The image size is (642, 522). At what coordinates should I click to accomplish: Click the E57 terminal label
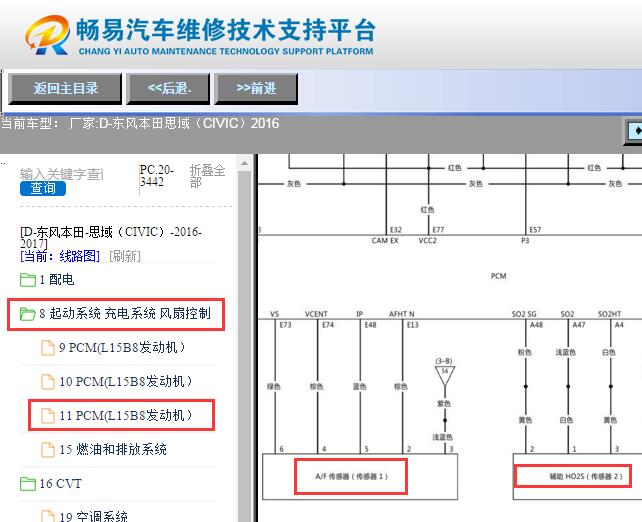[x=535, y=230]
